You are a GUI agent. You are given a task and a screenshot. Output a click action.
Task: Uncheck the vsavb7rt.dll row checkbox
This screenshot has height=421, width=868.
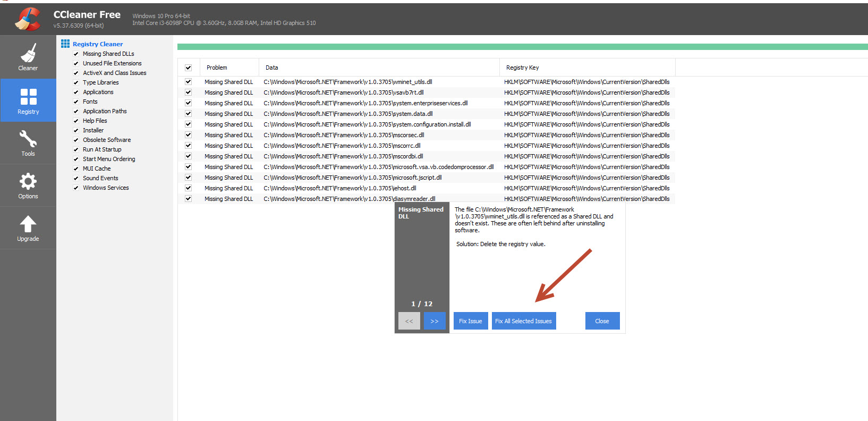(x=188, y=92)
